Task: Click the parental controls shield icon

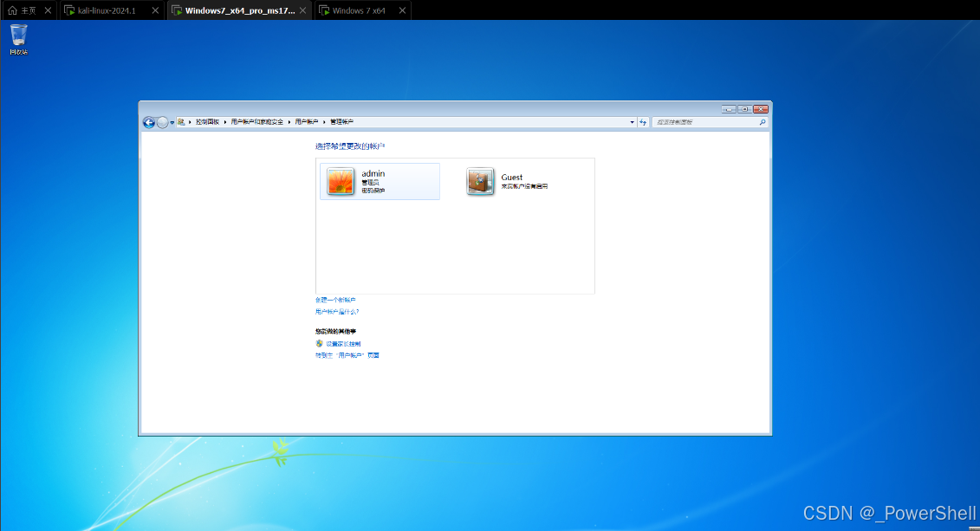Action: (x=320, y=344)
